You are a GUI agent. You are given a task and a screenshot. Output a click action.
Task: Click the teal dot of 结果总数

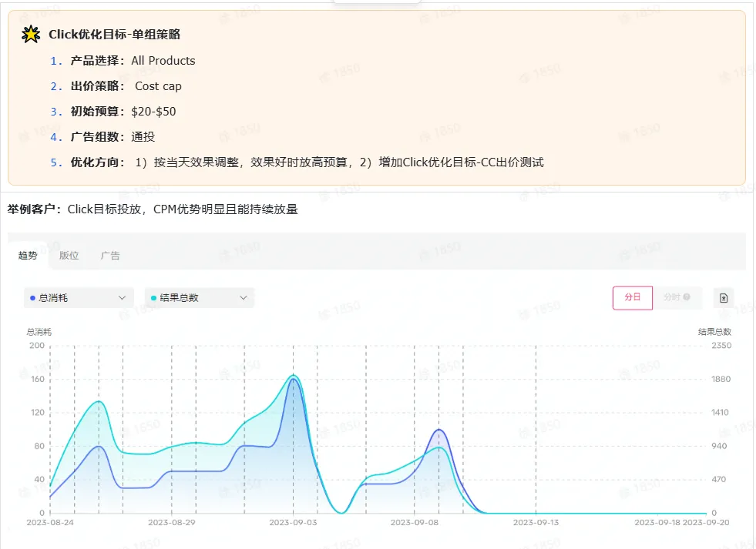click(154, 298)
